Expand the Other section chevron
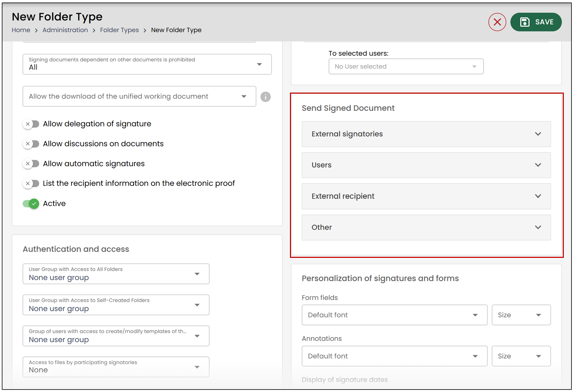The width and height of the screenshot is (575, 392). pyautogui.click(x=538, y=227)
